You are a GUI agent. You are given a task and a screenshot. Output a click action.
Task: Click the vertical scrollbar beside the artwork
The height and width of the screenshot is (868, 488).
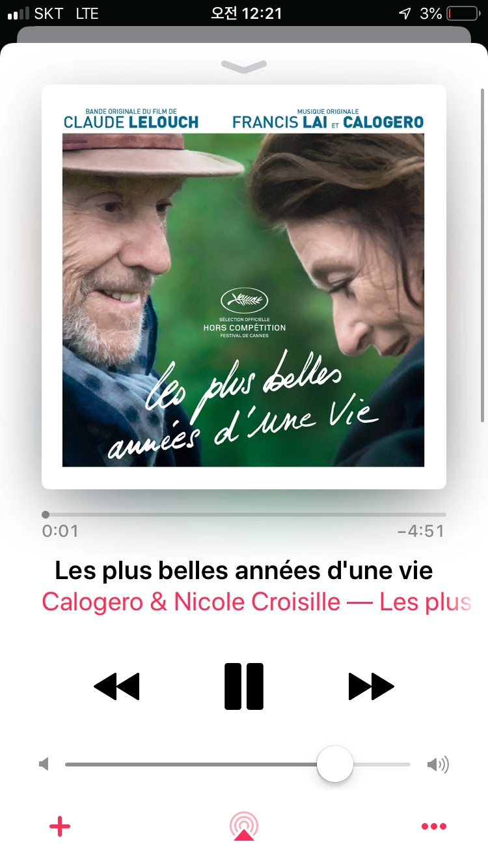click(x=482, y=254)
